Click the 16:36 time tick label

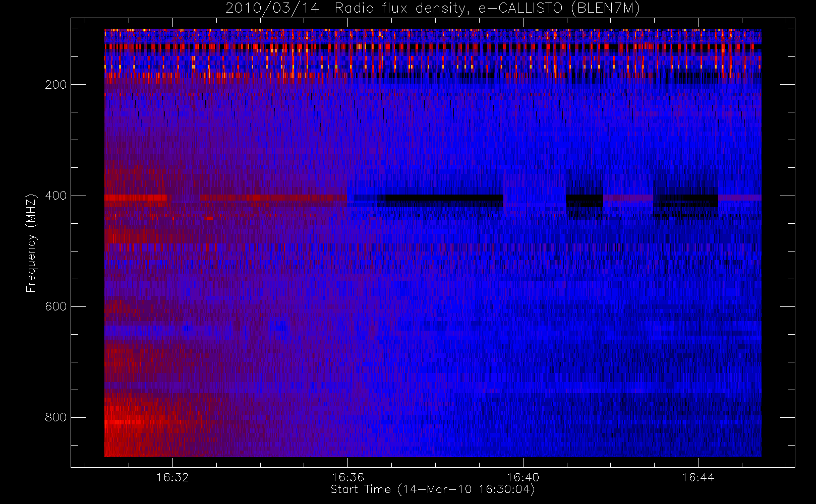[x=348, y=477]
